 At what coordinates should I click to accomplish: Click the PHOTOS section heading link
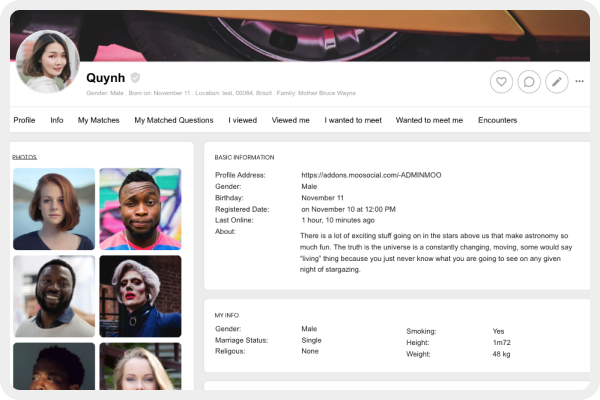[24, 157]
